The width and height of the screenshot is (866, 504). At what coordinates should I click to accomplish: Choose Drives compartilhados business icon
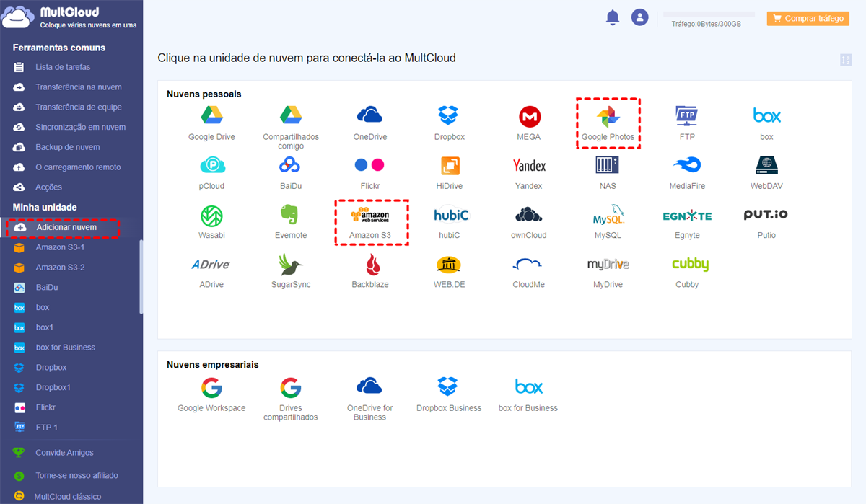(291, 387)
